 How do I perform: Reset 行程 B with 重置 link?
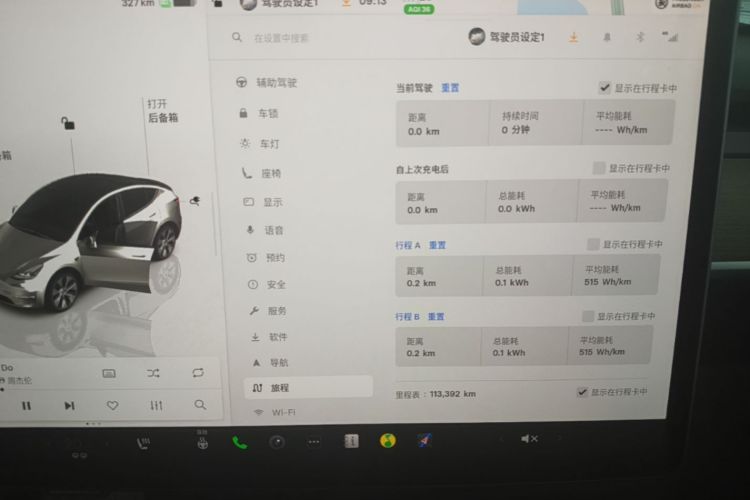click(436, 317)
